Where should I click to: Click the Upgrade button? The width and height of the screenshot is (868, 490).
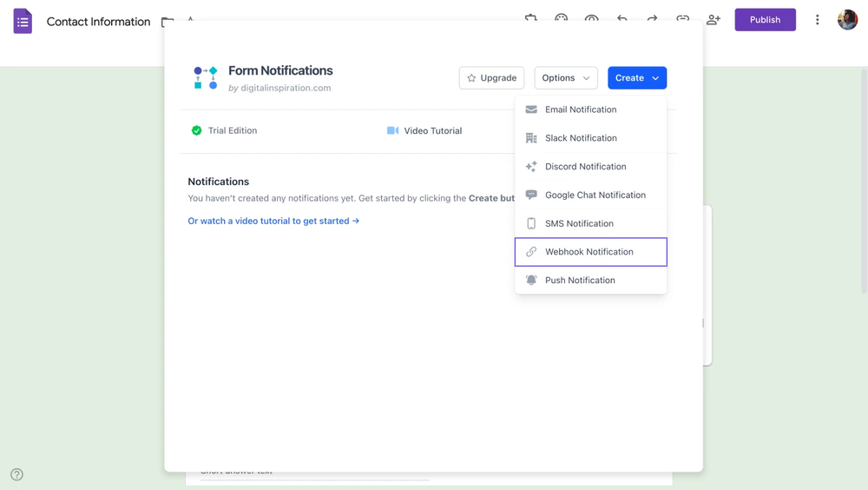[x=491, y=77]
